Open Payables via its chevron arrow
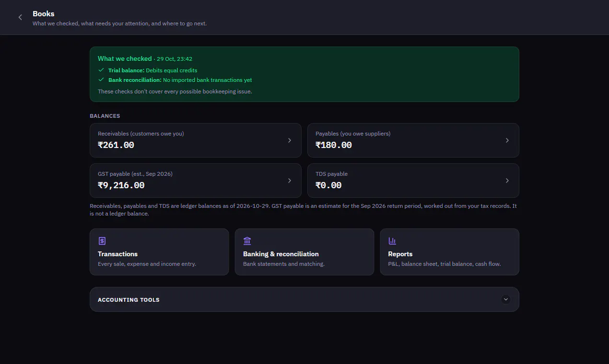609x364 pixels. pyautogui.click(x=507, y=140)
